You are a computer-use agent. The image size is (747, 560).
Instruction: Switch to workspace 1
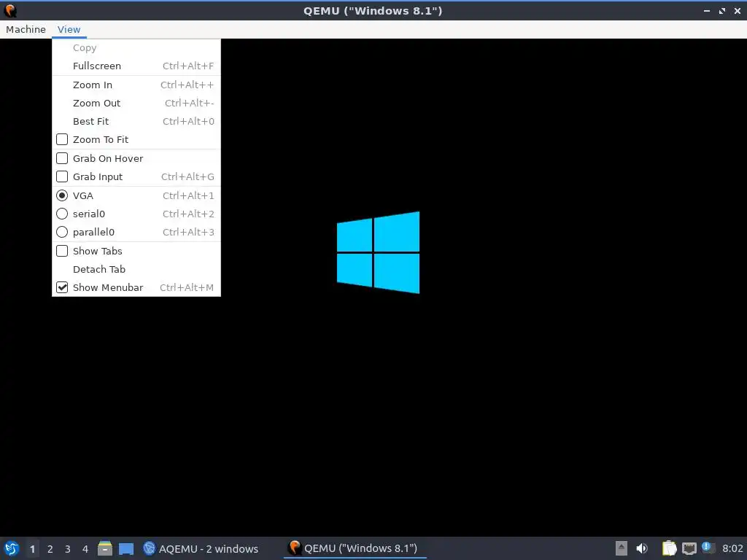tap(32, 549)
